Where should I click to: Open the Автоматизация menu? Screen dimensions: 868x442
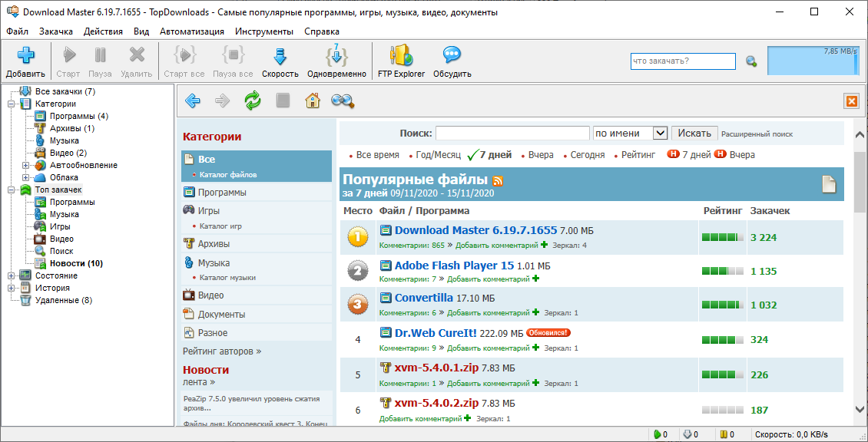pyautogui.click(x=191, y=31)
